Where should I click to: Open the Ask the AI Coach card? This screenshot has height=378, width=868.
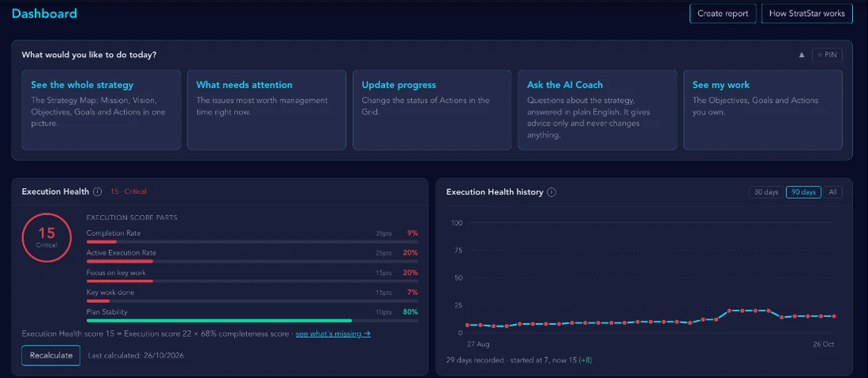coord(597,110)
